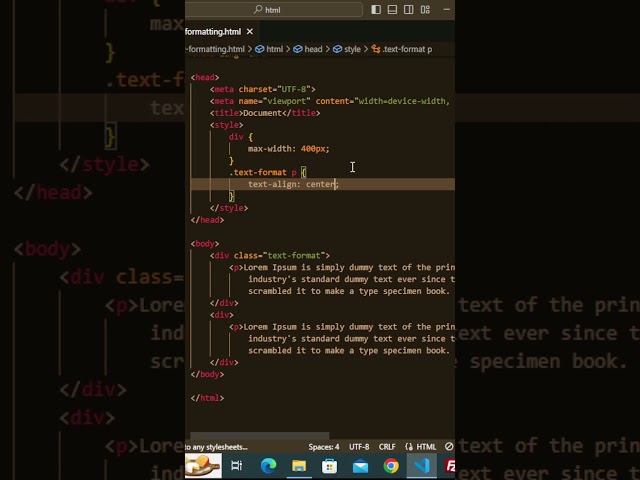This screenshot has width=640, height=480.
Task: Open Task View from the taskbar
Action: click(237, 466)
